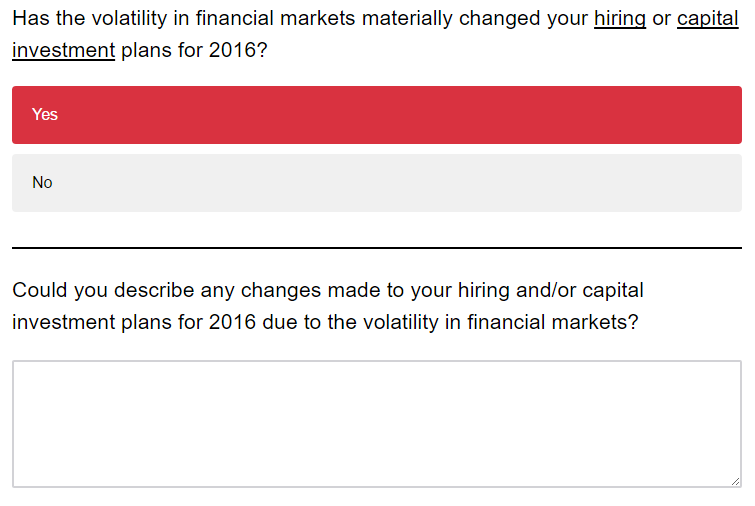Click the phrase "financial markets?" in the second question
This screenshot has width=755, height=506.
pos(553,322)
